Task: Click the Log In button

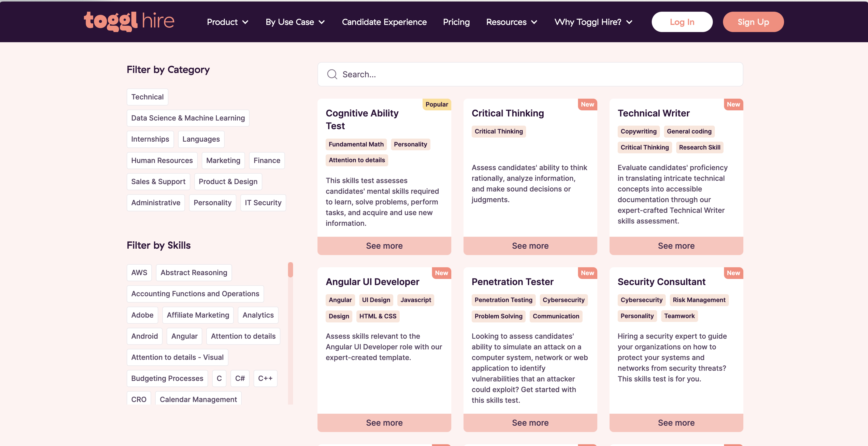Action: tap(682, 22)
